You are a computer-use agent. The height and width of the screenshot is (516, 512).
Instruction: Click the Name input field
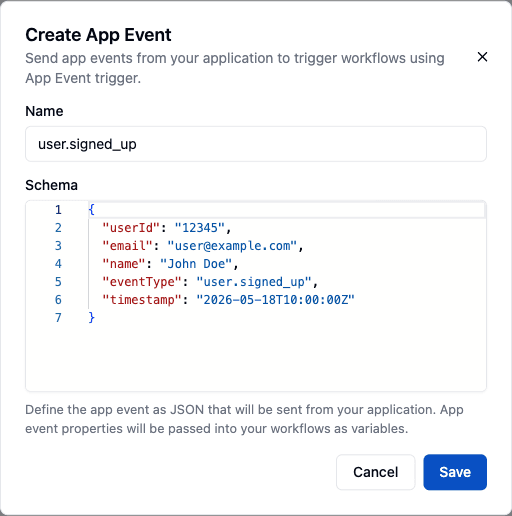(x=256, y=144)
